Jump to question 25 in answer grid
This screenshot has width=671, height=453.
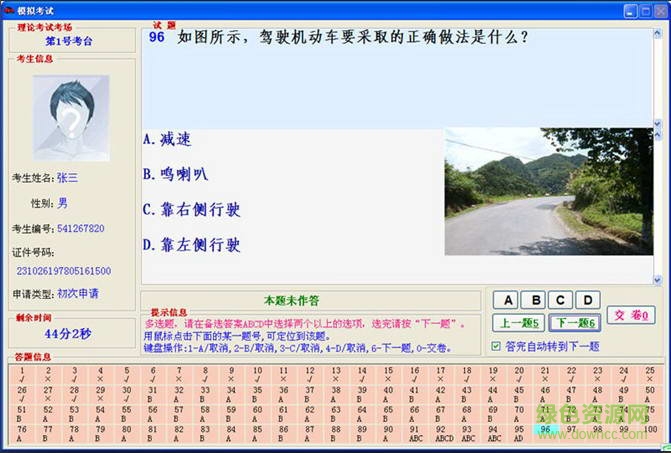[x=650, y=375]
